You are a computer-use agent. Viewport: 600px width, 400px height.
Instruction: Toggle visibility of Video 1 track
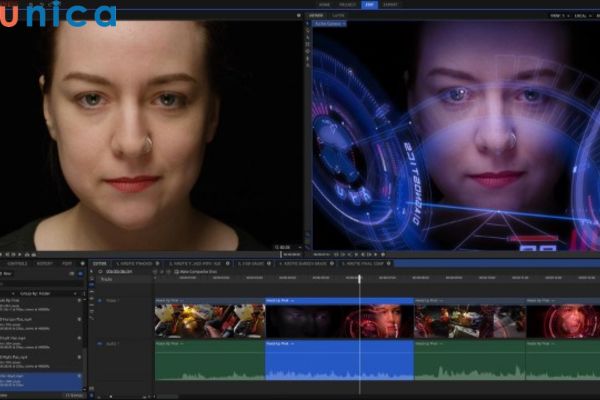[x=101, y=300]
